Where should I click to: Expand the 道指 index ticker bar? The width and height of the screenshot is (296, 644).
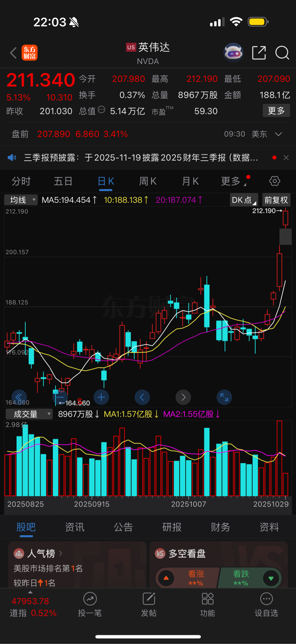[30, 592]
